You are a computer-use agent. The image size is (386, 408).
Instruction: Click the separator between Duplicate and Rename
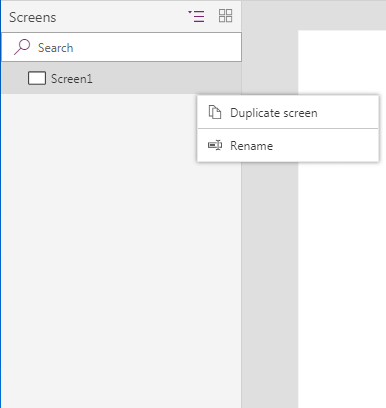288,128
